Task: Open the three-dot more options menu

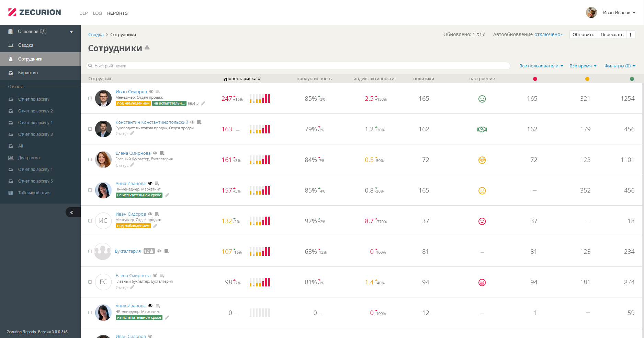Action: click(631, 34)
